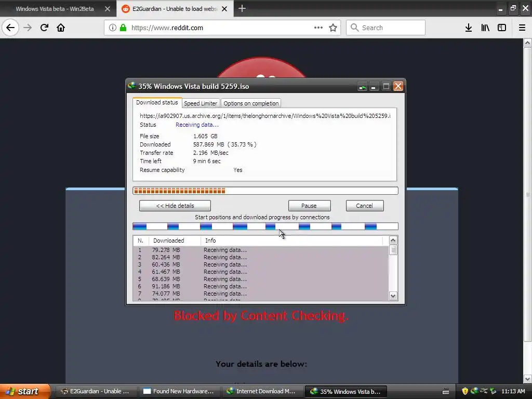Reload the current page in Firefox

coord(44,28)
